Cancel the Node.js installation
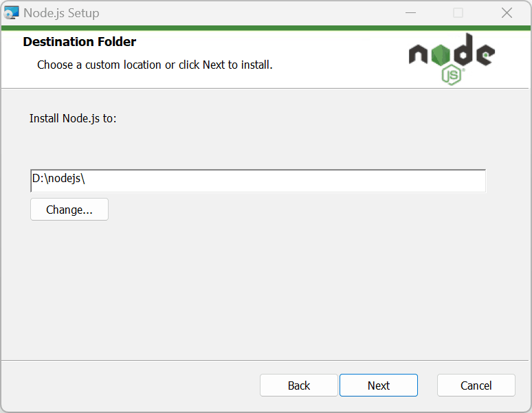The width and height of the screenshot is (532, 413). (476, 386)
